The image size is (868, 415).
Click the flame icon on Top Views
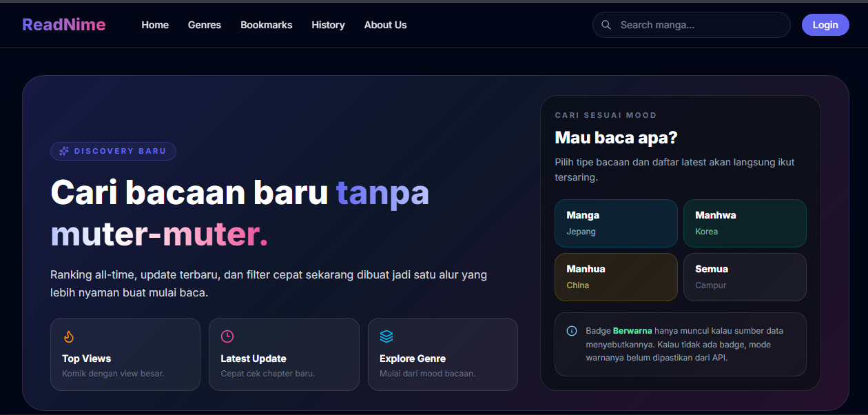68,336
